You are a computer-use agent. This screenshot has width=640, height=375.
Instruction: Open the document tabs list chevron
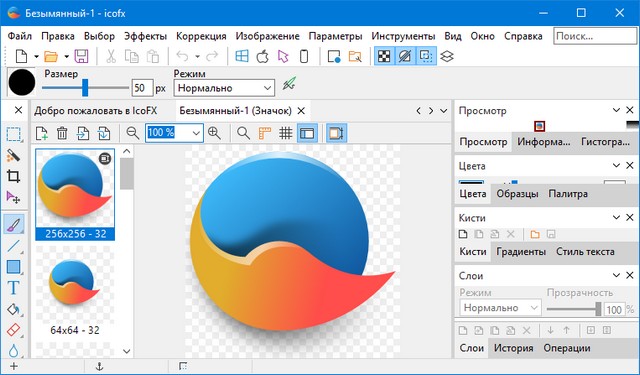click(444, 111)
